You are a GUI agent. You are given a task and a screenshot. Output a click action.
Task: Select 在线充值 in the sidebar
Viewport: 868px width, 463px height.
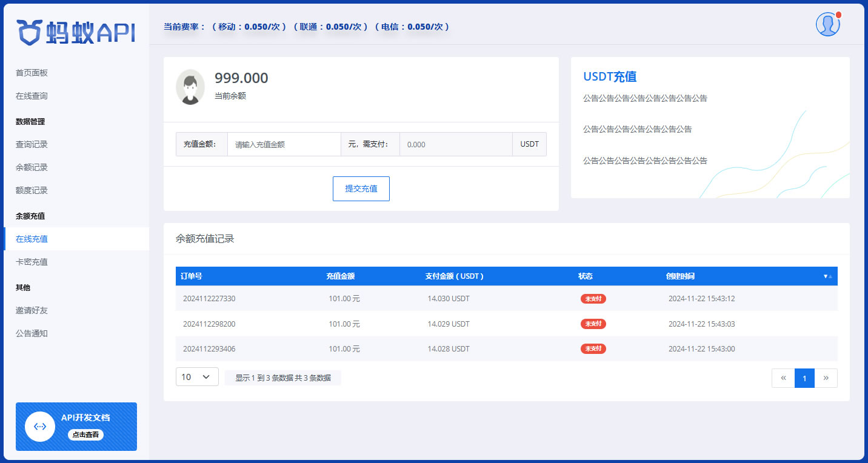pyautogui.click(x=76, y=239)
